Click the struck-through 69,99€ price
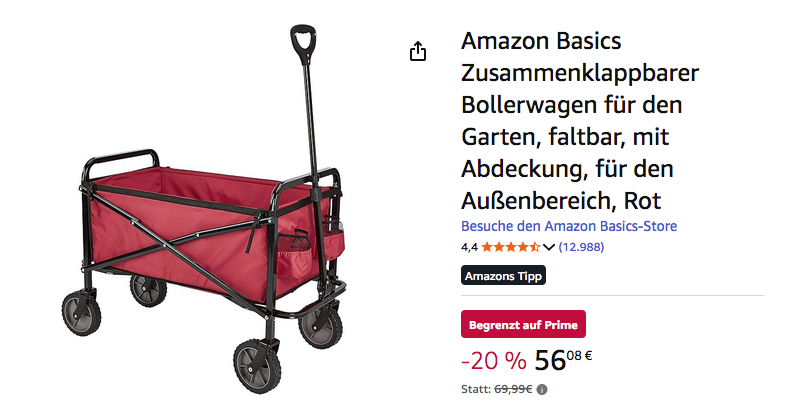788x407 pixels. pyautogui.click(x=513, y=389)
